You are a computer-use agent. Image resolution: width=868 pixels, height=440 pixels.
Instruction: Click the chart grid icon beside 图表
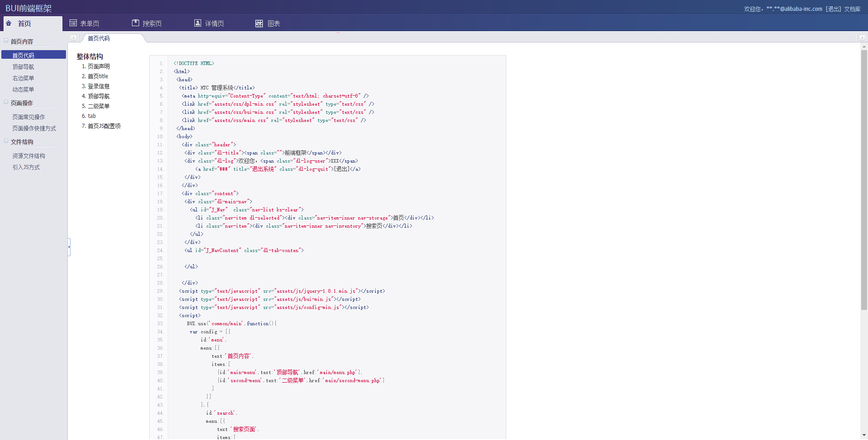pyautogui.click(x=259, y=23)
